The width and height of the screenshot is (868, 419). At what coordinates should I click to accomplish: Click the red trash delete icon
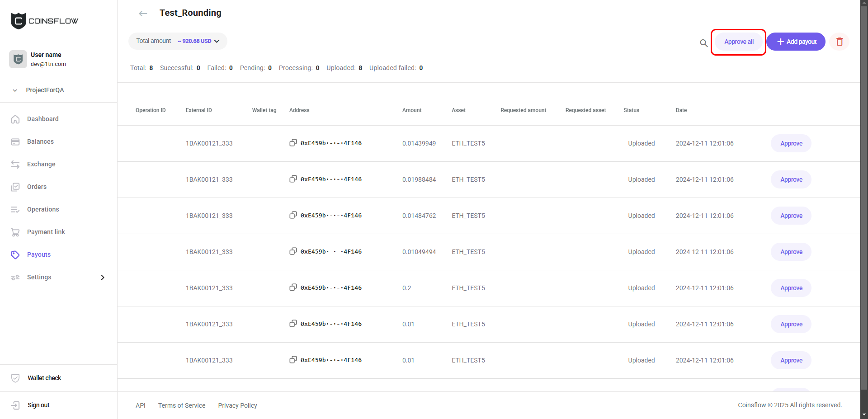pyautogui.click(x=840, y=42)
